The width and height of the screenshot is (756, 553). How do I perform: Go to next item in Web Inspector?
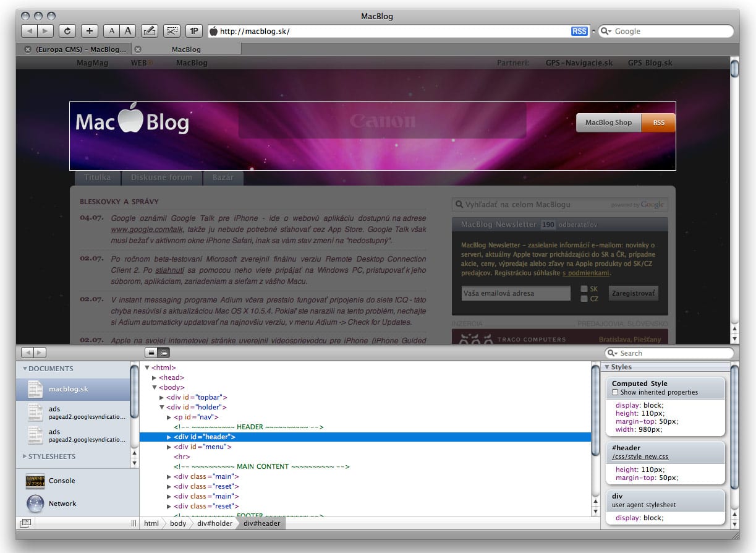(40, 353)
